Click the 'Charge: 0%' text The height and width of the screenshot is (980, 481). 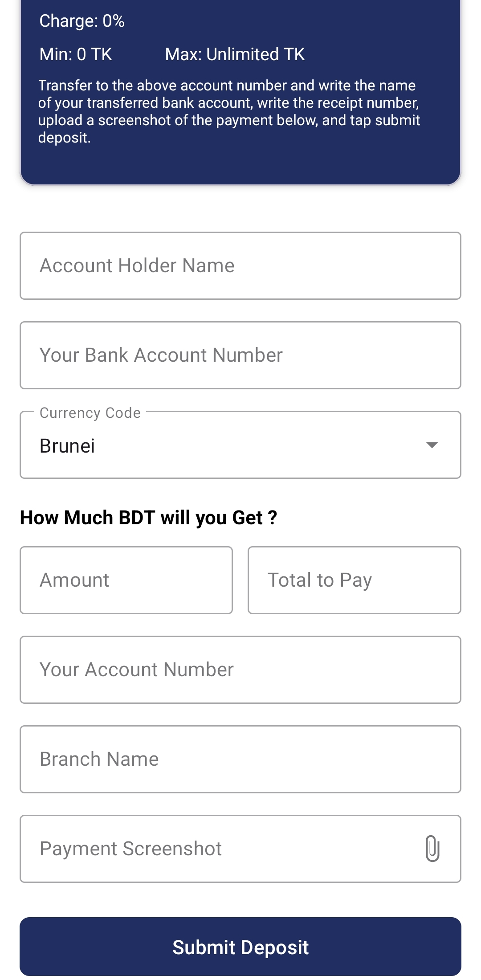82,21
